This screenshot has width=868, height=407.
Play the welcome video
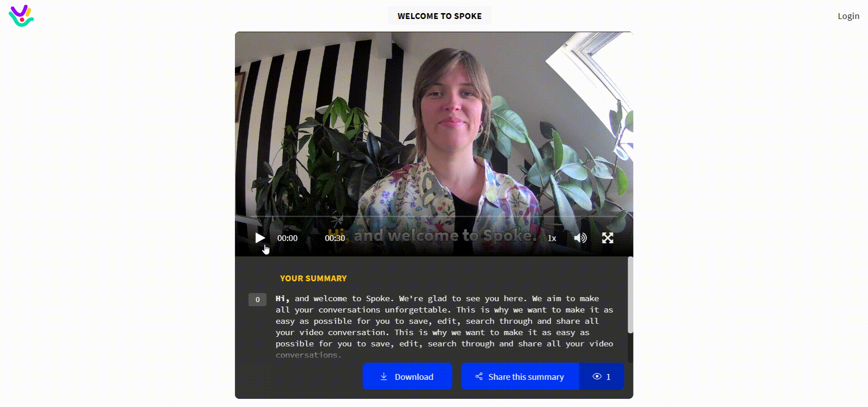[x=260, y=238]
